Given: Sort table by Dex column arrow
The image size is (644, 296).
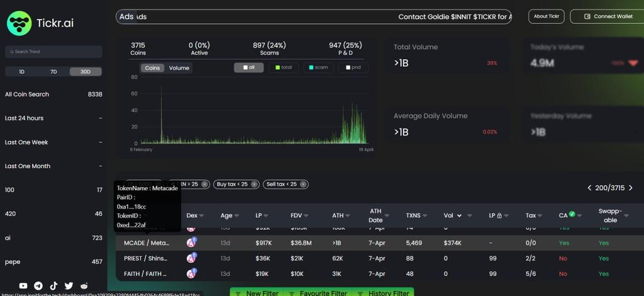Looking at the screenshot, I should pos(202,216).
